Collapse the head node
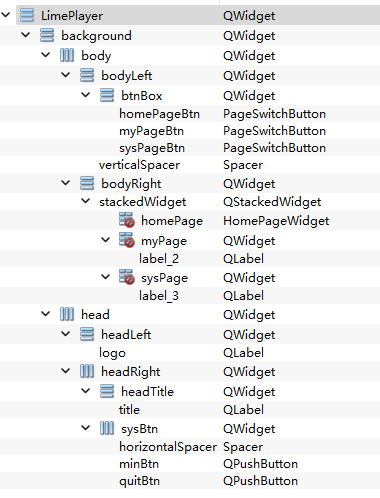This screenshot has height=498, width=380. coord(46,313)
